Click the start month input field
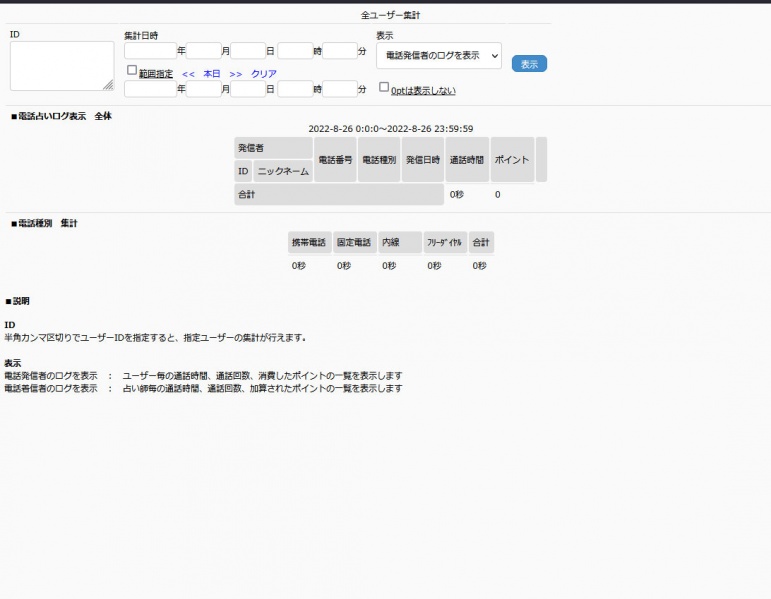Image resolution: width=771 pixels, height=599 pixels. click(203, 51)
